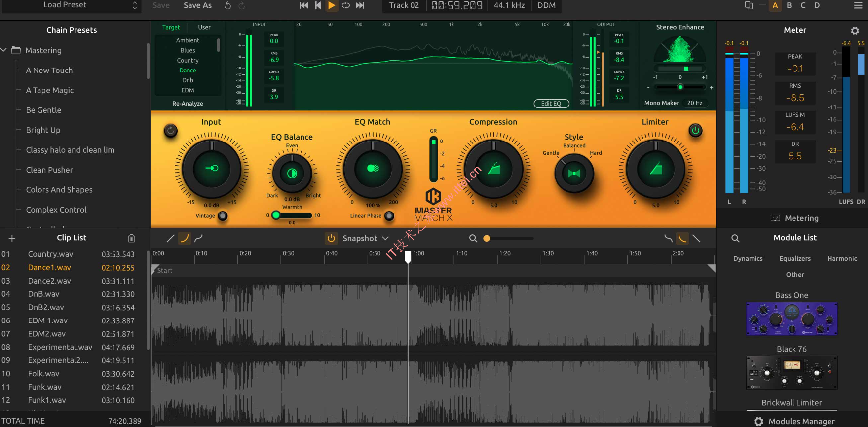Click the copy A/B settings icon

coord(749,5)
